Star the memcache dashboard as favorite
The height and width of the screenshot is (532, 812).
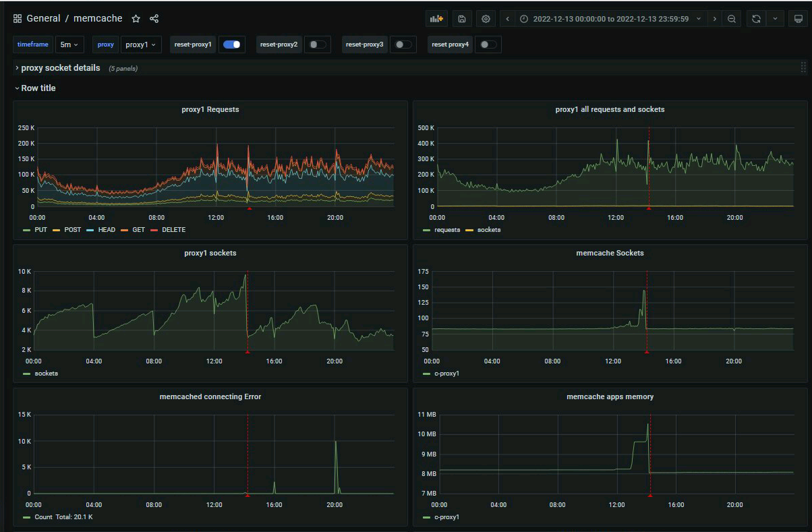point(136,19)
